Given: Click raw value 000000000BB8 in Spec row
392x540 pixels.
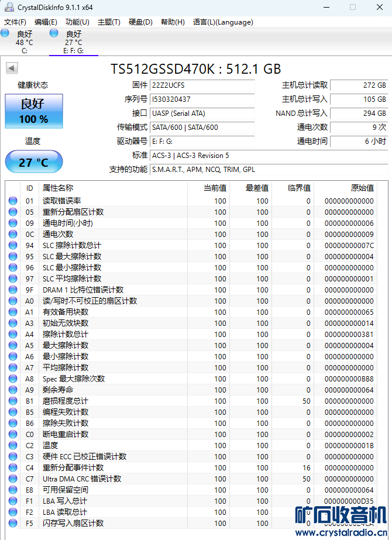Looking at the screenshot, I should coord(349,379).
